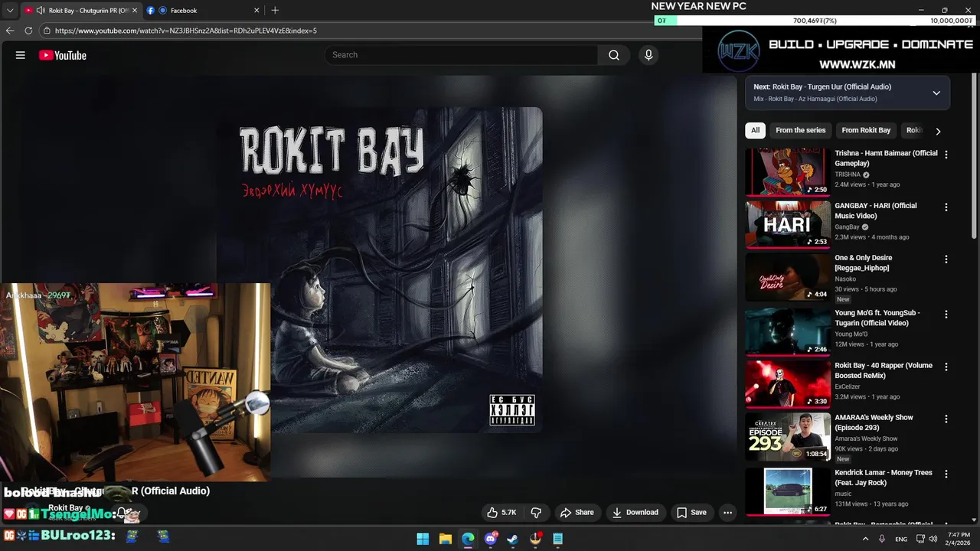Mute the YouTube tab via speaker icon
Image resolution: width=980 pixels, height=551 pixels.
tap(40, 10)
